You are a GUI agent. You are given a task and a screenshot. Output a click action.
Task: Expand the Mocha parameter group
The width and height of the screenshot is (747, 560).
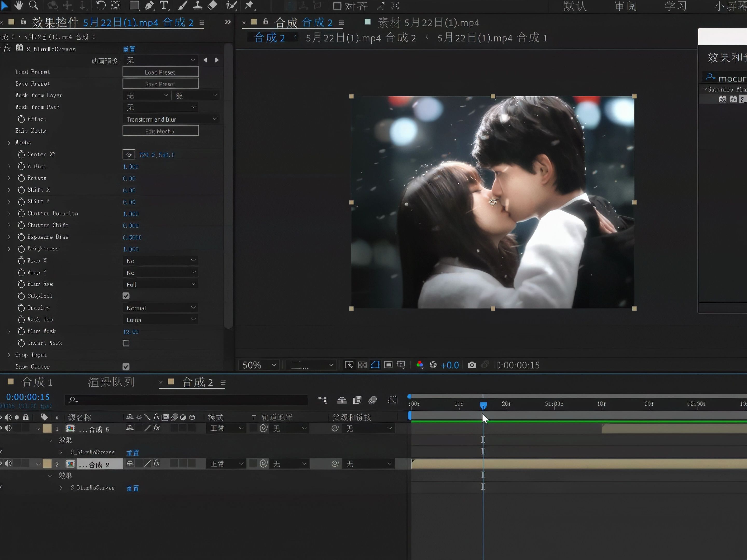coord(9,143)
